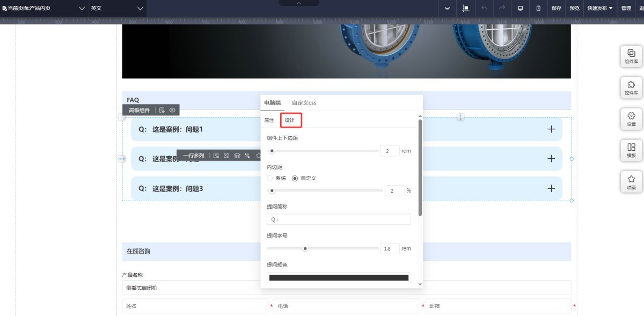The width and height of the screenshot is (644, 316).
Task: Click the 提问简称 text field
Action: (x=339, y=219)
